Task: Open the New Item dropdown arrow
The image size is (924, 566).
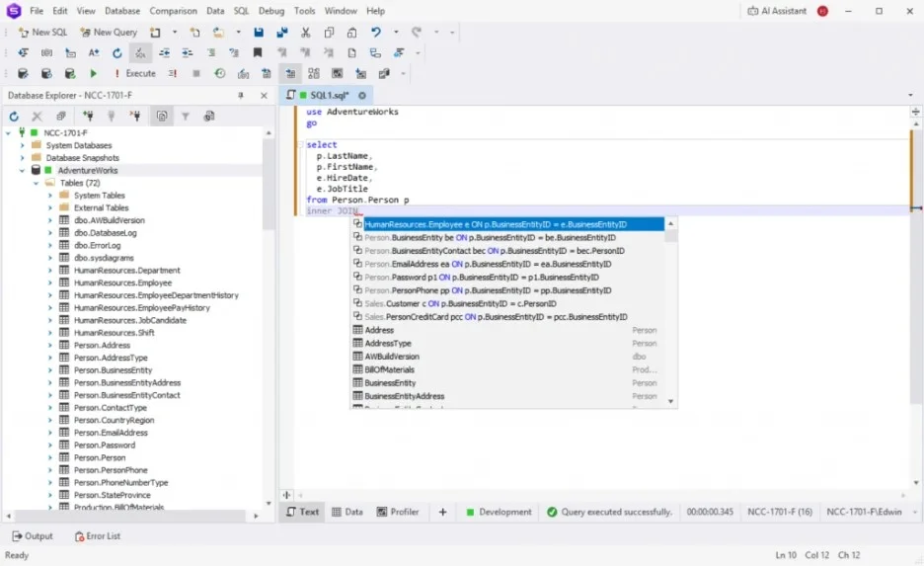Action: tap(175, 33)
